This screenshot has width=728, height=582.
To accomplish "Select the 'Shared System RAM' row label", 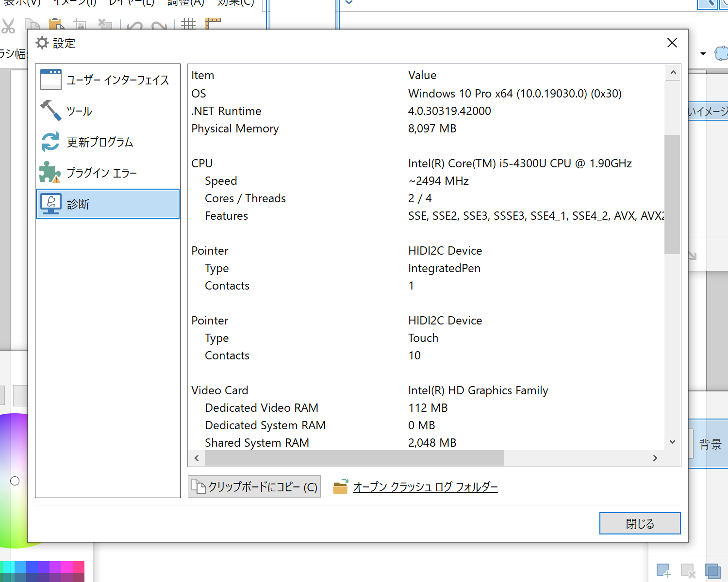I will click(257, 443).
